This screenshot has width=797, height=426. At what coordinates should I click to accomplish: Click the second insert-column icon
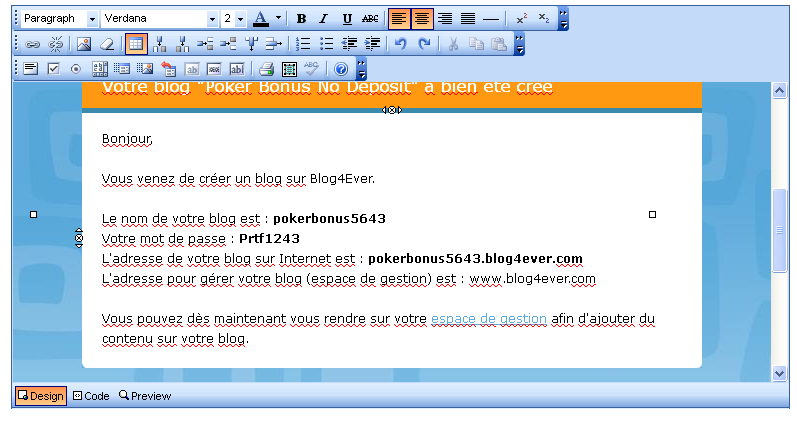182,44
